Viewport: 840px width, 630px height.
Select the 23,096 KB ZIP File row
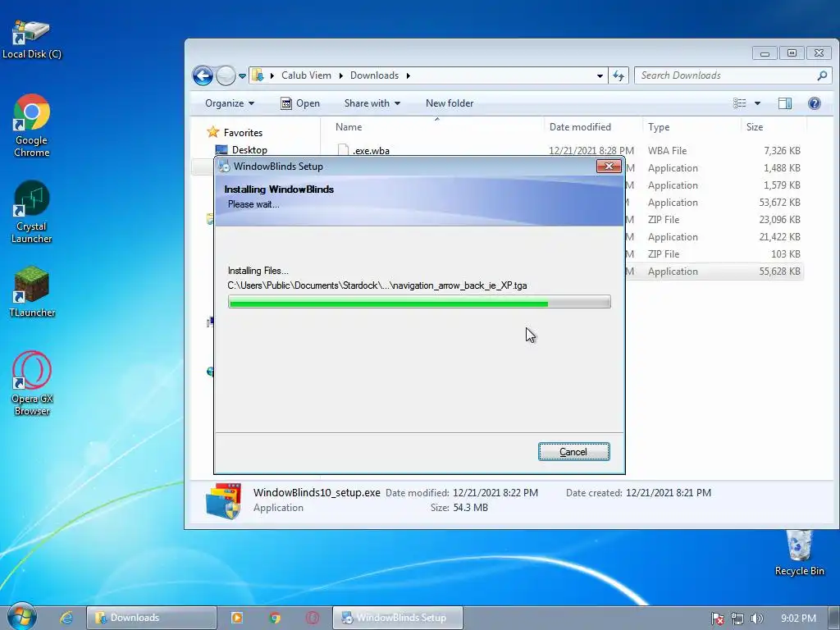click(714, 220)
